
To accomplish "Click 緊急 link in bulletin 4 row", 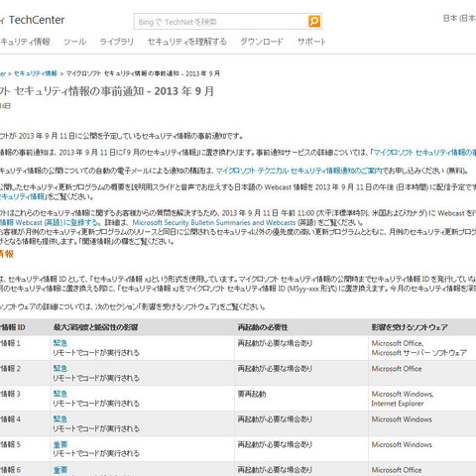I will pos(60,419).
